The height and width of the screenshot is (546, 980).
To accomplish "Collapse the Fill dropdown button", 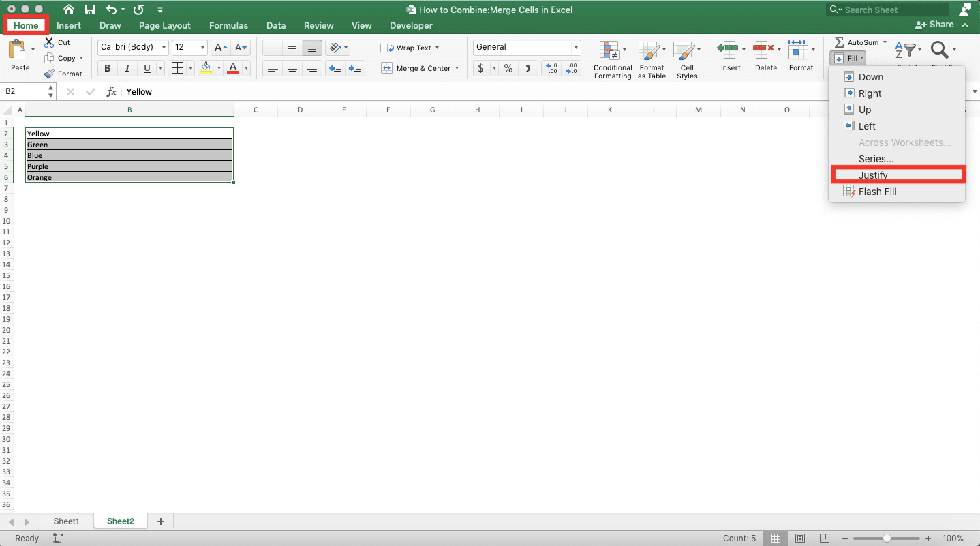I will click(848, 59).
